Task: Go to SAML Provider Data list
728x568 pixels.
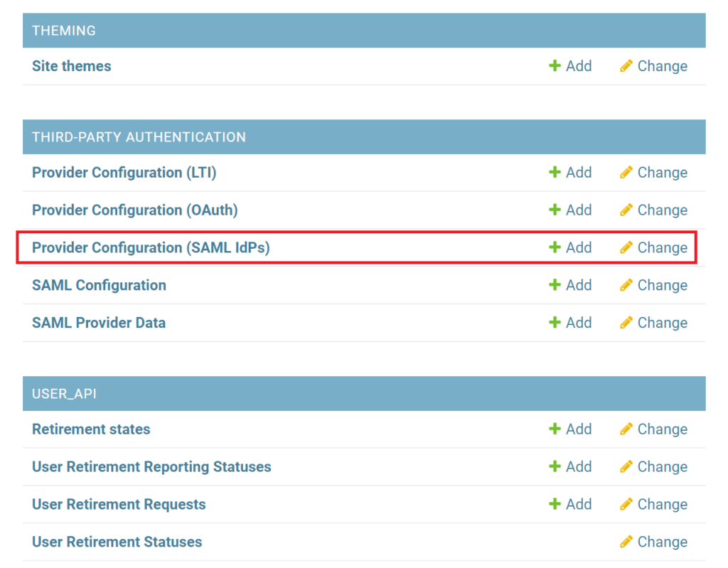Action: [99, 323]
